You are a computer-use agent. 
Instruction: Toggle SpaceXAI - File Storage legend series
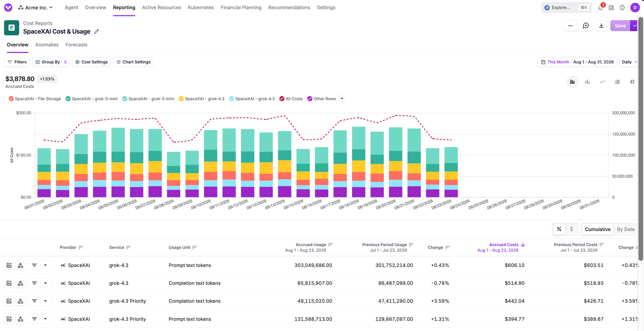35,99
